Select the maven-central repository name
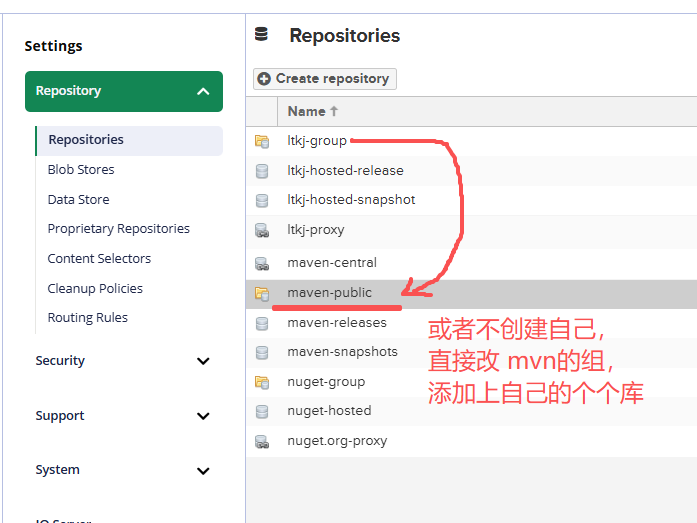 pos(332,263)
